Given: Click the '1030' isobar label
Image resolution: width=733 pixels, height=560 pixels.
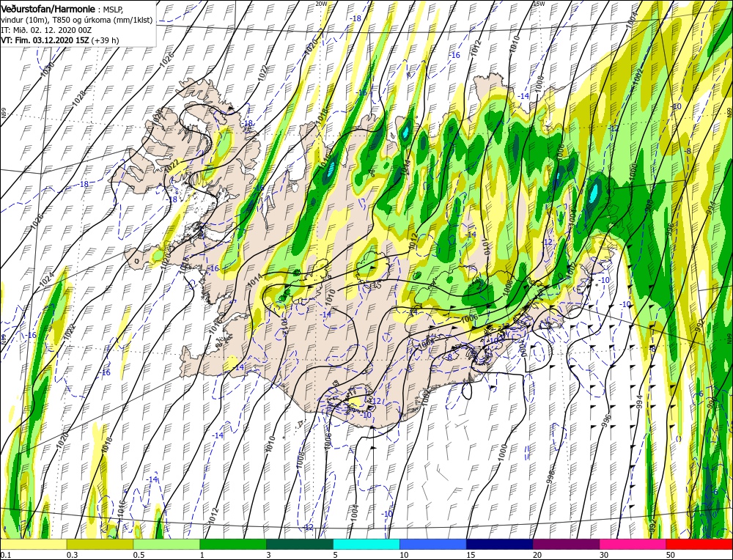Looking at the screenshot, I should (47, 69).
